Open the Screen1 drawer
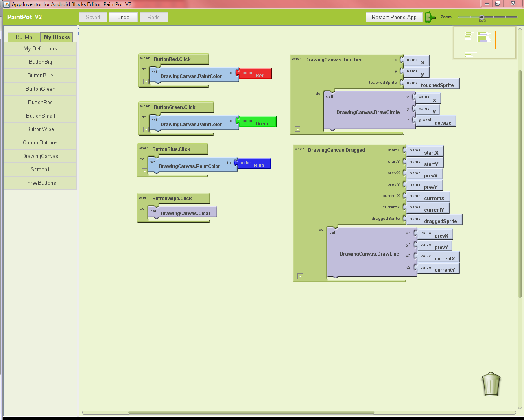524x420 pixels. pos(40,169)
